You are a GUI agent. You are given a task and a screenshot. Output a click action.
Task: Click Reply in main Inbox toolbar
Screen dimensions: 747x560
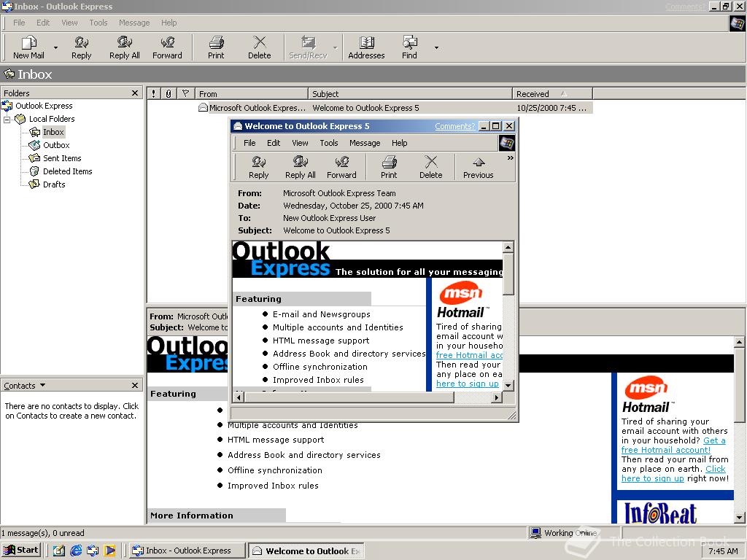pyautogui.click(x=82, y=47)
